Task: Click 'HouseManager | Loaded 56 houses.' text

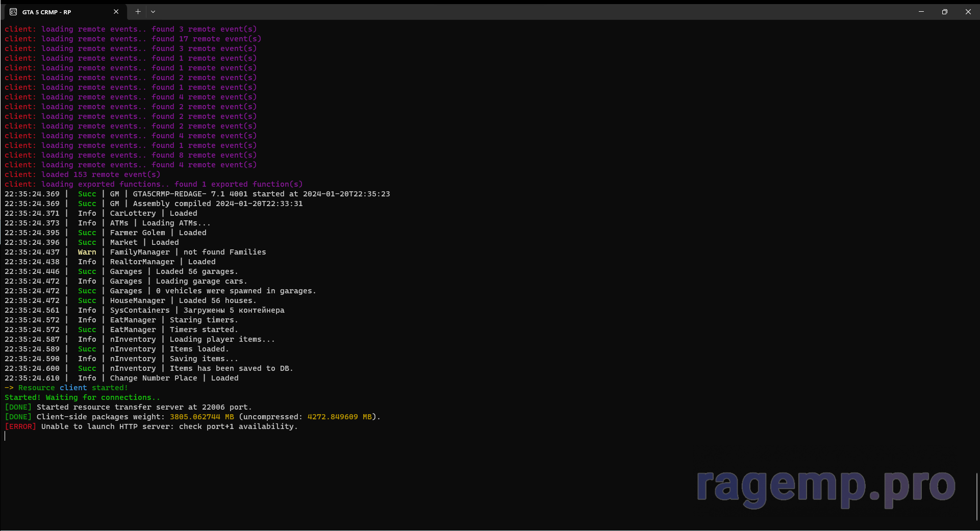Action: pos(183,300)
